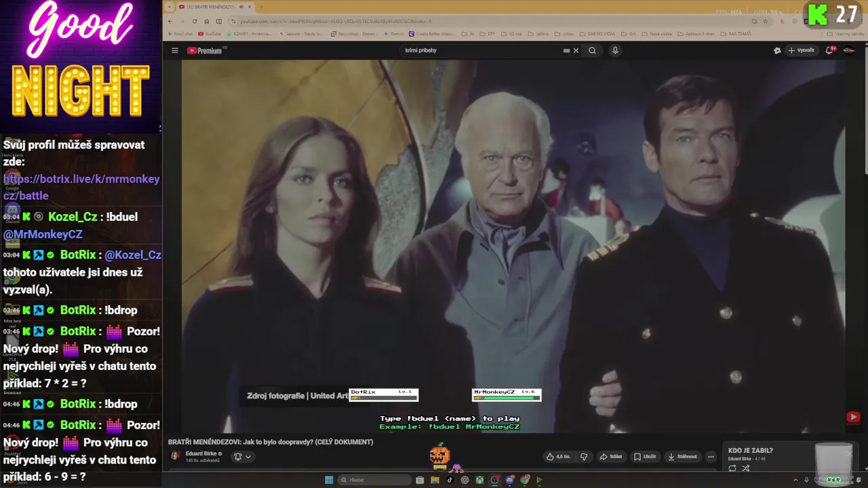
Task: Open the botrix.live battle link in chat
Action: point(81,187)
